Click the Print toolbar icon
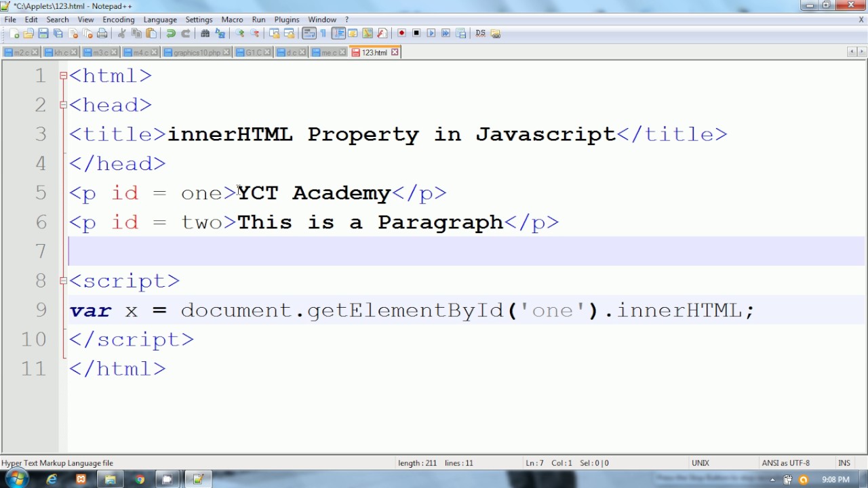This screenshot has width=868, height=488. tap(102, 33)
